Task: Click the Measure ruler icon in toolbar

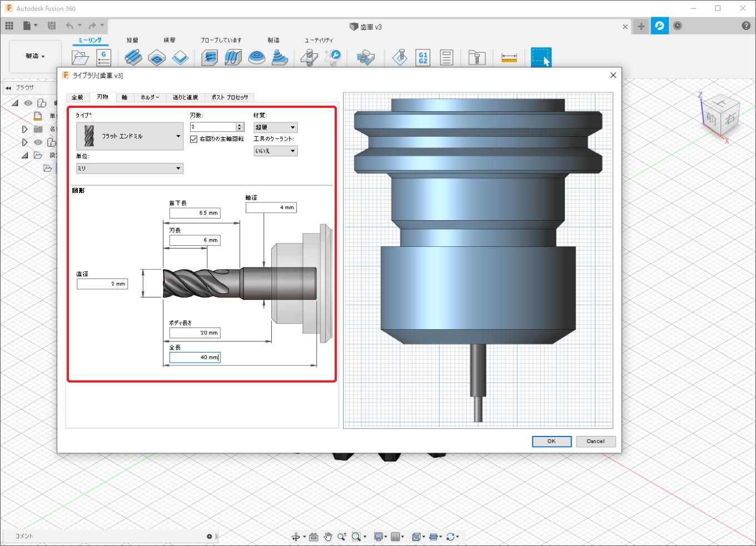Action: coord(509,57)
